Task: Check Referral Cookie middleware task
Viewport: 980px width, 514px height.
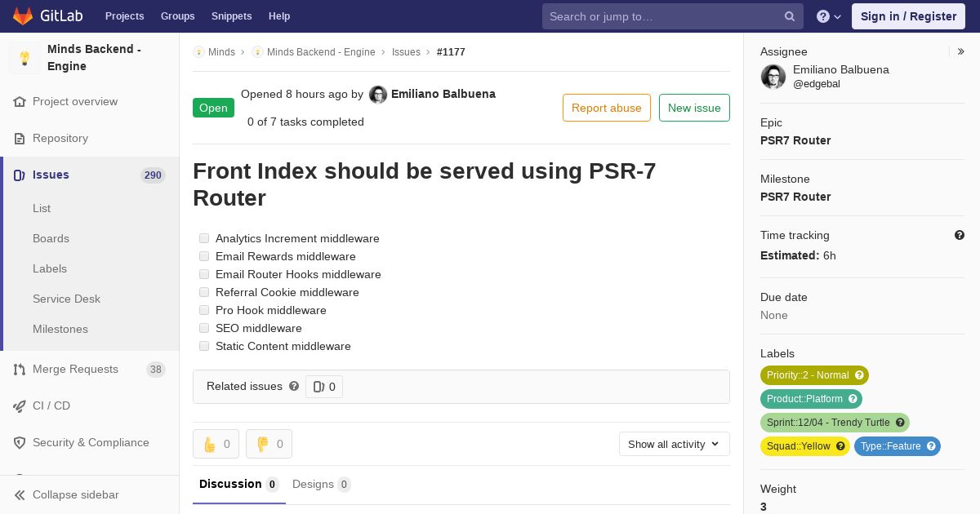Action: click(x=204, y=292)
